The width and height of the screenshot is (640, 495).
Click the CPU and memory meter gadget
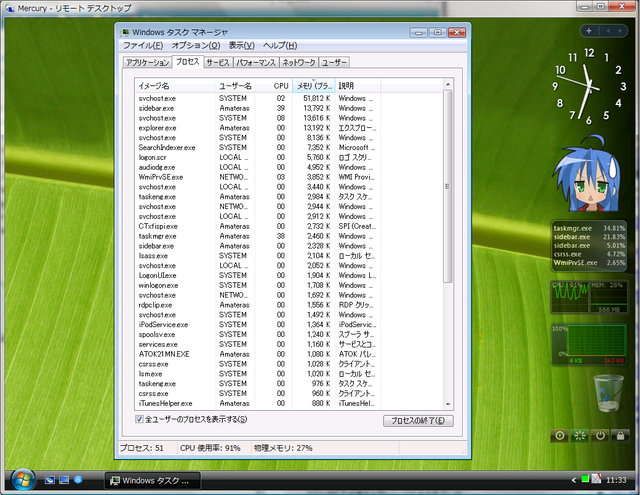coord(589,297)
